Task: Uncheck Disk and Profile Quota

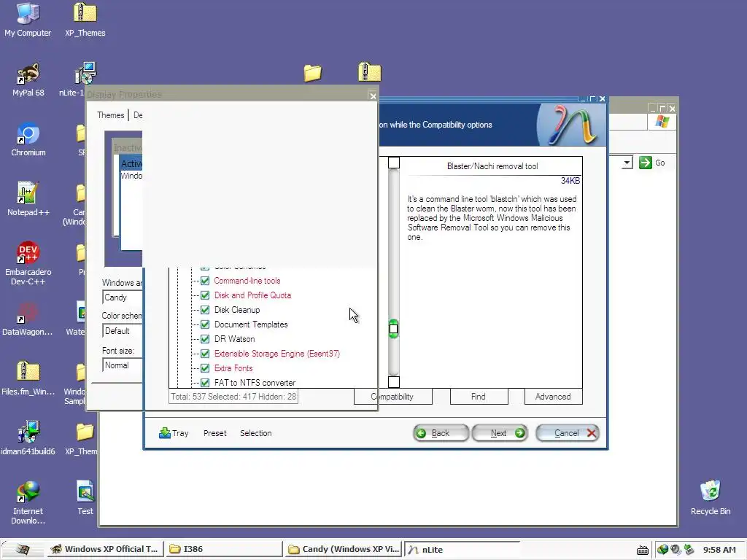Action: 205,295
